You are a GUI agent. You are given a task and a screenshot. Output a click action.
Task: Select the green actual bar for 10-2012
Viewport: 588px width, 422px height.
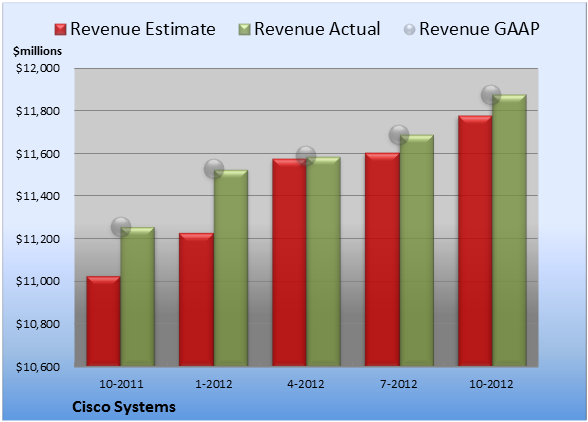pyautogui.click(x=509, y=230)
